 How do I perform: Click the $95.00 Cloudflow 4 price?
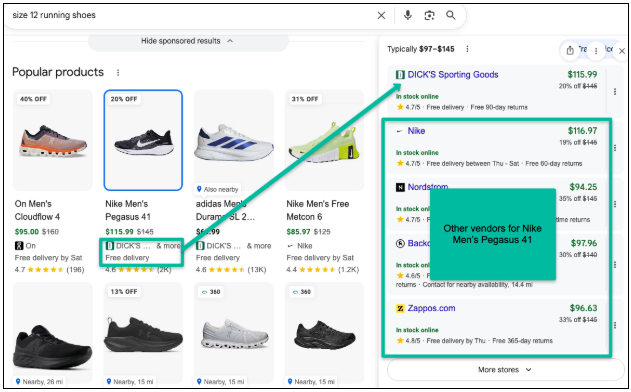click(x=27, y=232)
